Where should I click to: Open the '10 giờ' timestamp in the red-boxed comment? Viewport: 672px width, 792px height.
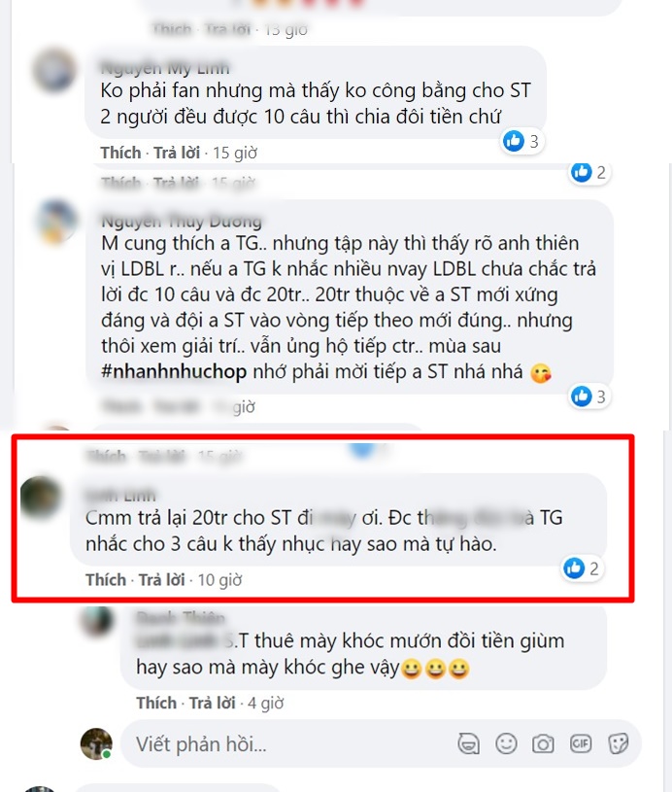(219, 580)
